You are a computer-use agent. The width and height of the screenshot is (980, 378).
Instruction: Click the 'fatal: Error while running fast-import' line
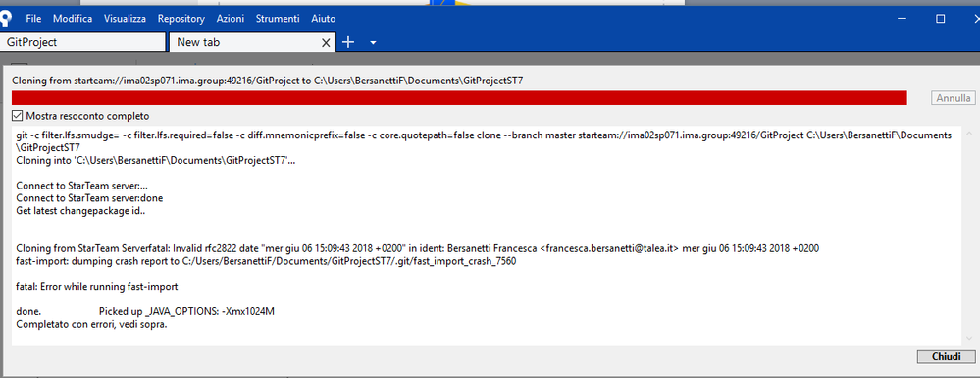coord(97,287)
